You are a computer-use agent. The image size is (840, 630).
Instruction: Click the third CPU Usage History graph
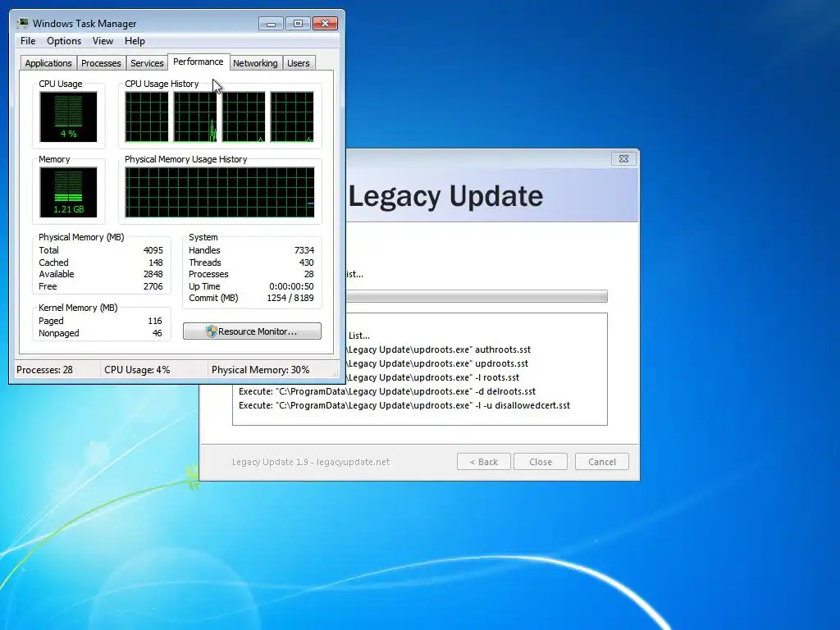tap(244, 116)
